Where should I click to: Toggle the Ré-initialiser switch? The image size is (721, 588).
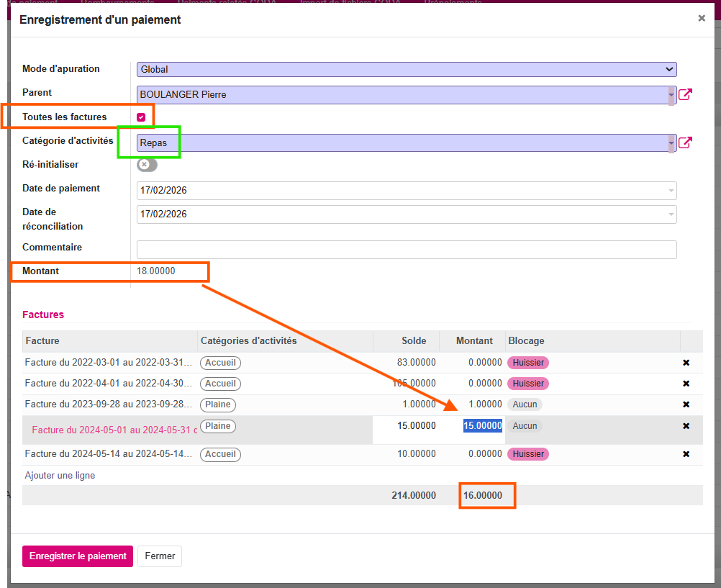pyautogui.click(x=147, y=165)
